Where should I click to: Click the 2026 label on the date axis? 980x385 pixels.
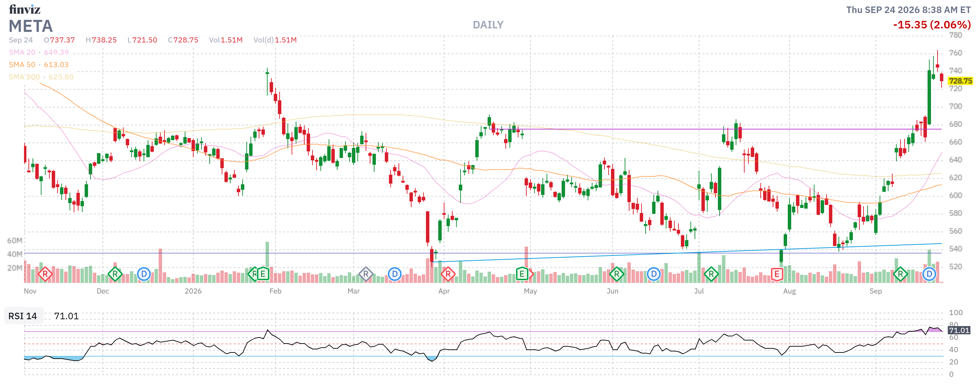coord(193,291)
